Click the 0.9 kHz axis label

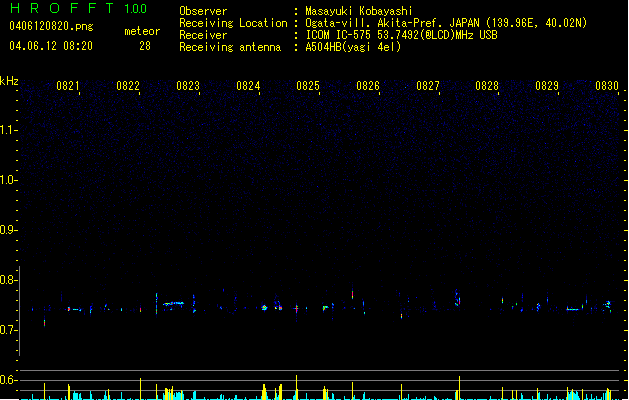(x=8, y=230)
